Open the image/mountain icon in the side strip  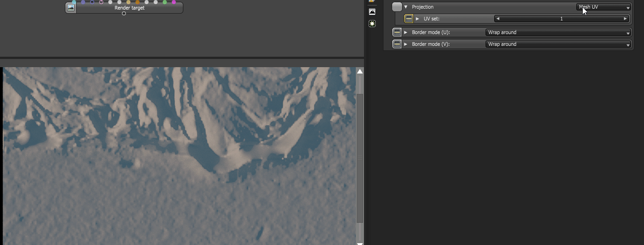[372, 12]
